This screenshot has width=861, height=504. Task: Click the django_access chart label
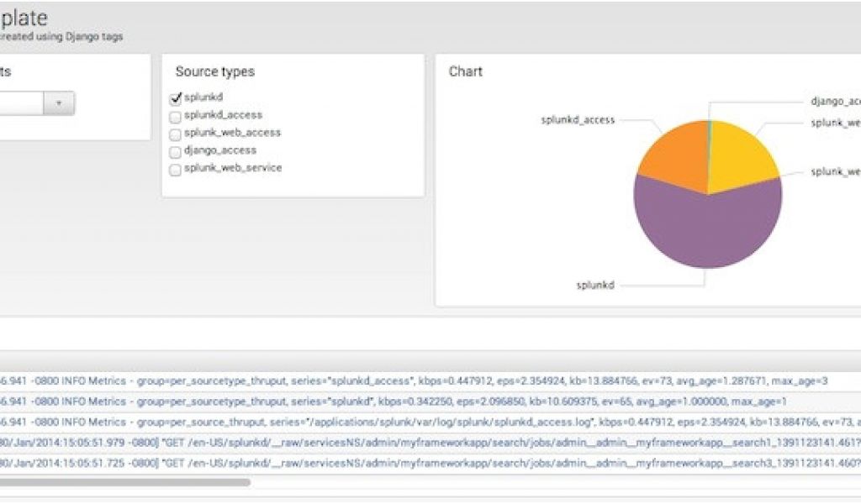[836, 102]
